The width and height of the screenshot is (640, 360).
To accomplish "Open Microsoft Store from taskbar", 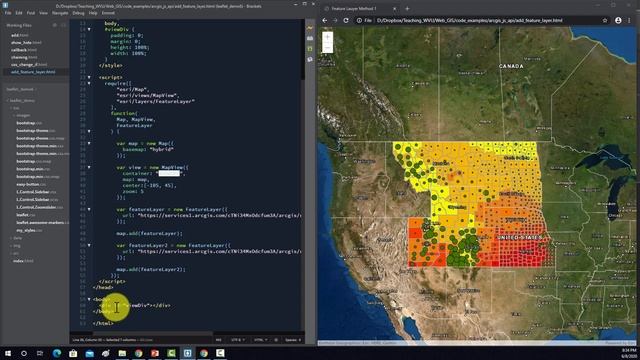I will click(73, 353).
